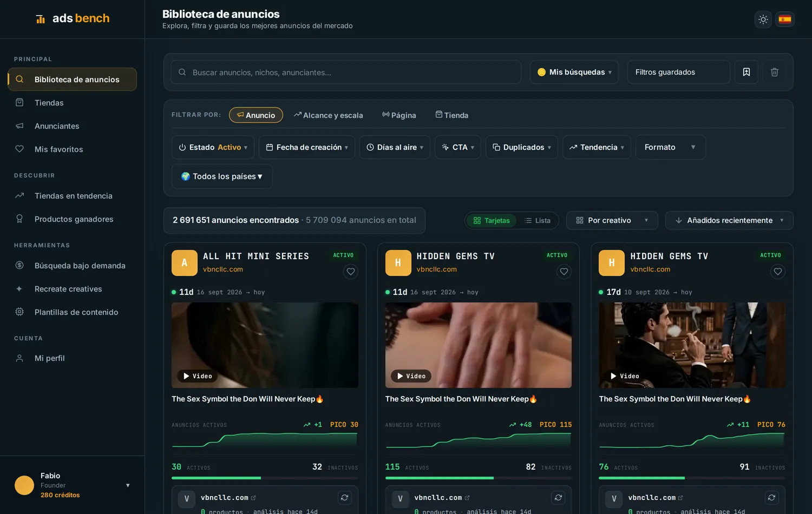The width and height of the screenshot is (812, 514).
Task: Click the H avatar of the 17d HIDDEN GEMS TV card
Action: pos(612,263)
